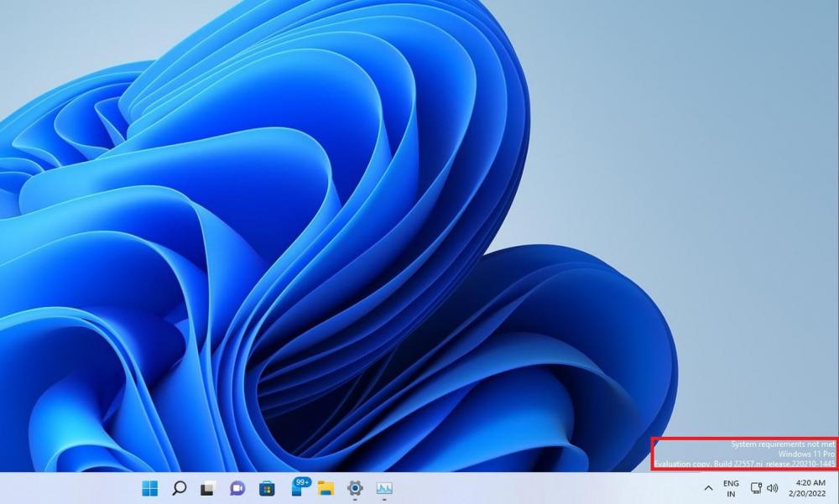This screenshot has width=839, height=504.
Task: Open File Explorer folder icon
Action: (326, 488)
